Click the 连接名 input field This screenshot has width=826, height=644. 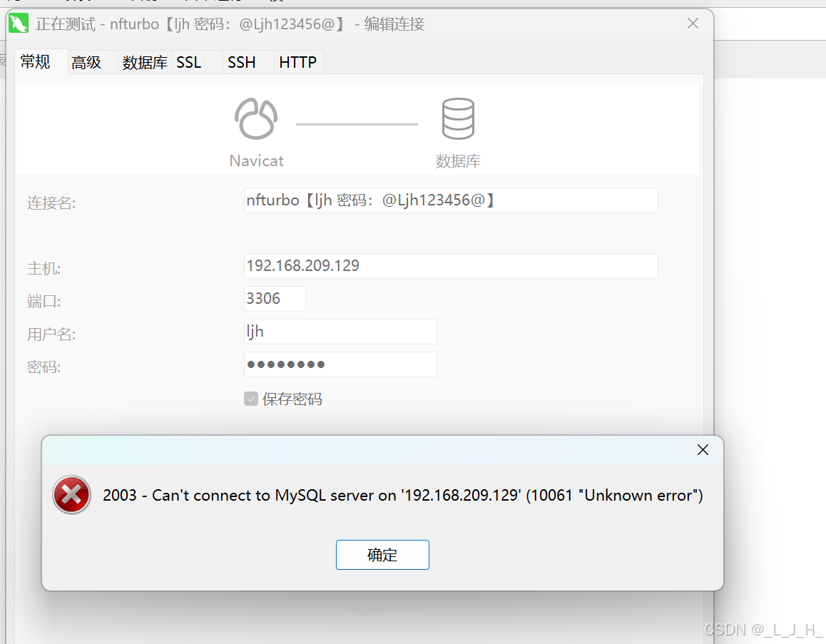(x=451, y=200)
